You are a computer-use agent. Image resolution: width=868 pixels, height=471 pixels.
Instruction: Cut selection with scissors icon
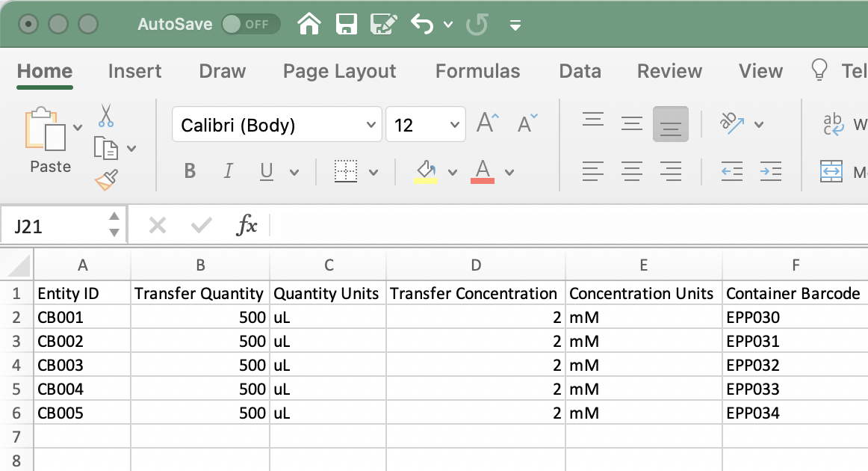(106, 116)
